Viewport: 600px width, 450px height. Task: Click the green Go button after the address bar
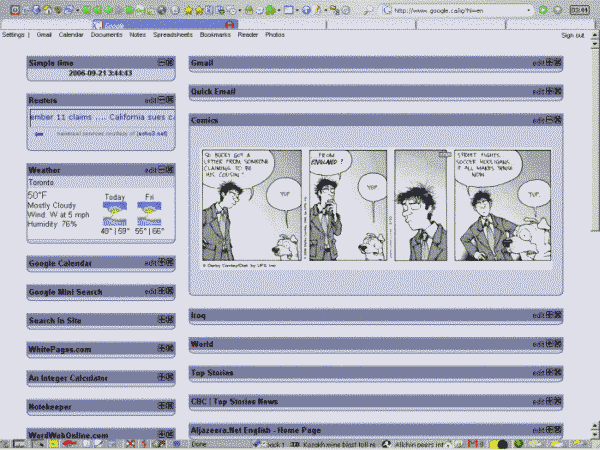click(543, 10)
